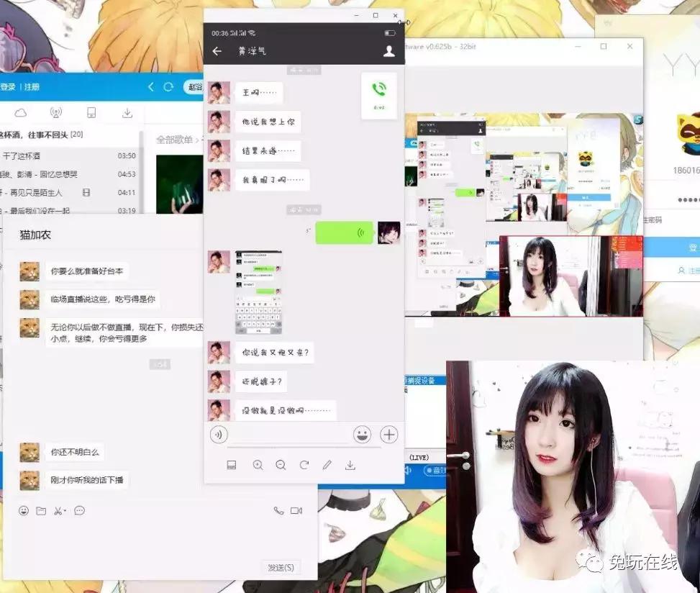Zoom out on the shared chat image
Image resolution: width=700 pixels, height=593 pixels.
point(281,465)
